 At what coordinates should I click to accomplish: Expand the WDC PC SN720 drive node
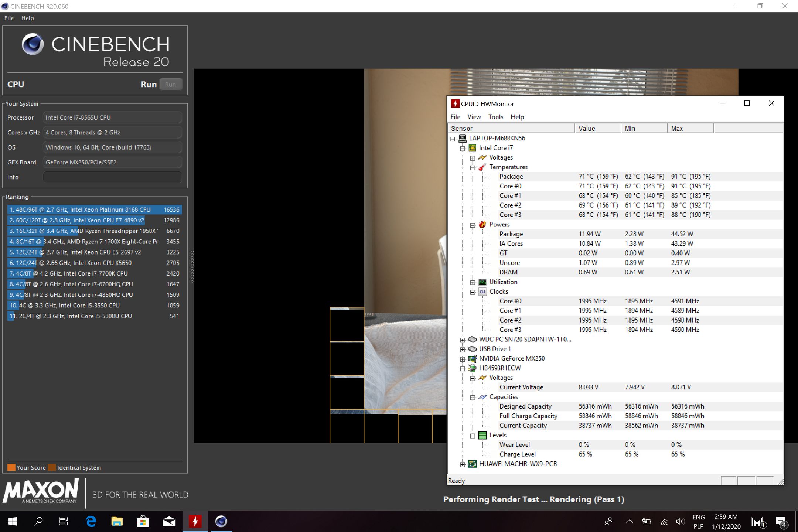(463, 340)
